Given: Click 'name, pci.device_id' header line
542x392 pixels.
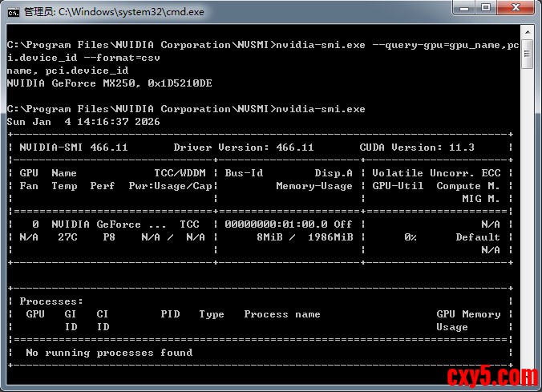Looking at the screenshot, I should (67, 71).
